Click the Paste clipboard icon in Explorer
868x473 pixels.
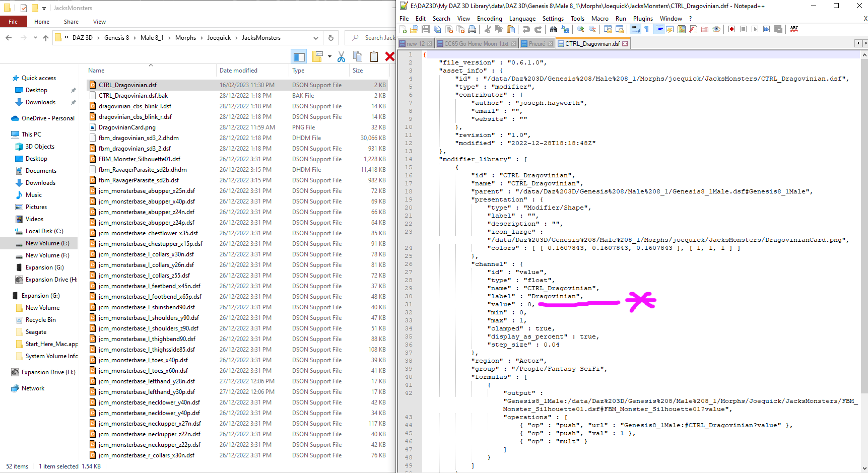click(374, 56)
